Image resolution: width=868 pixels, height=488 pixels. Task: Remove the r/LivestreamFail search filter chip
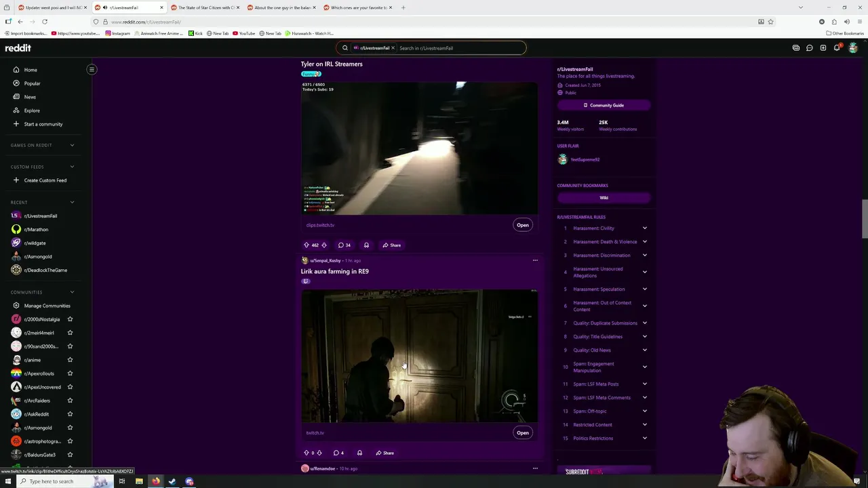(x=393, y=48)
